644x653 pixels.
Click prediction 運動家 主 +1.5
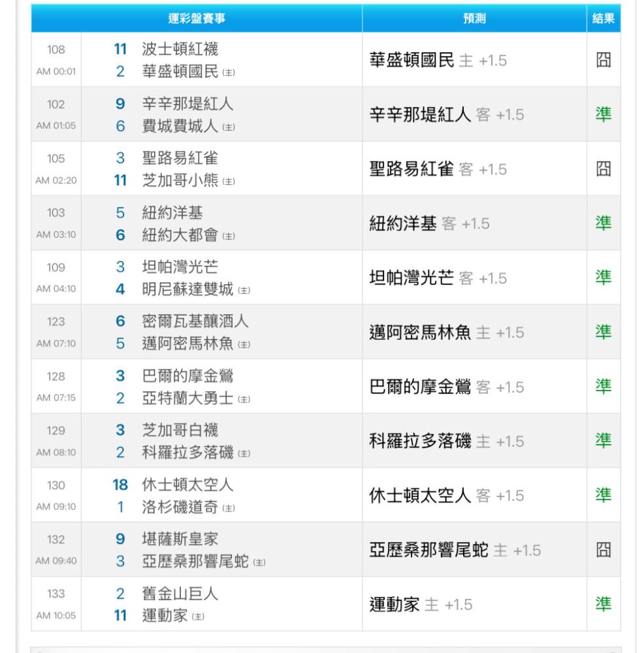coord(421,604)
